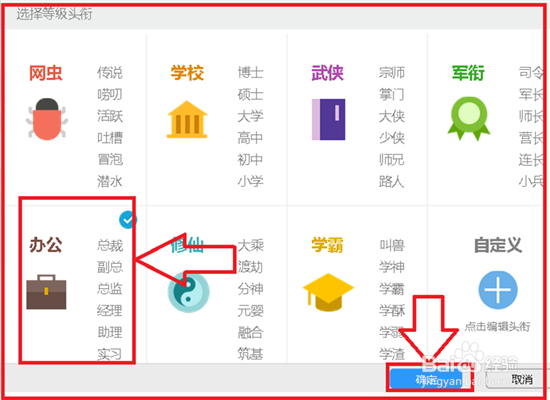Select the 武侠 category heading
Image resolution: width=550 pixels, height=400 pixels.
[x=328, y=73]
